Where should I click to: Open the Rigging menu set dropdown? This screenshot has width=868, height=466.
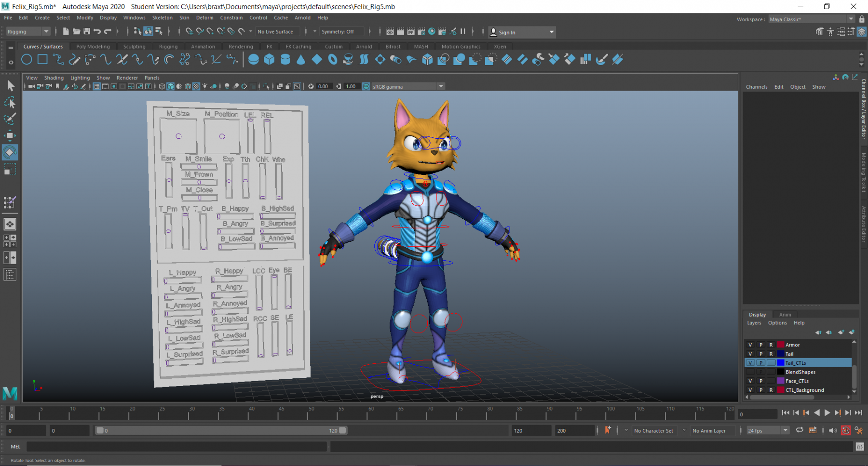click(28, 31)
